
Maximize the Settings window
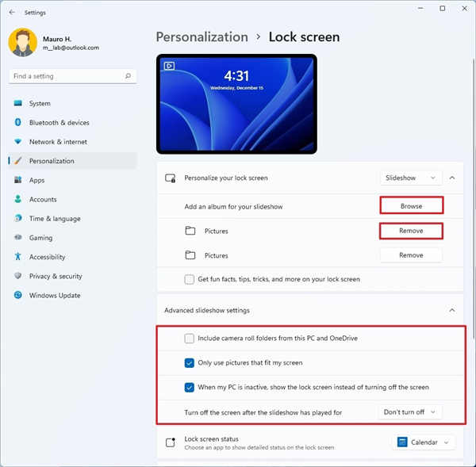[443, 9]
